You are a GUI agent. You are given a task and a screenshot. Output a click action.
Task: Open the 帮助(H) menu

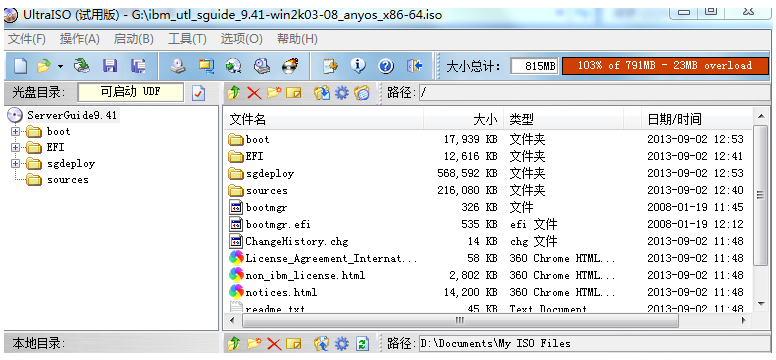coord(297,39)
